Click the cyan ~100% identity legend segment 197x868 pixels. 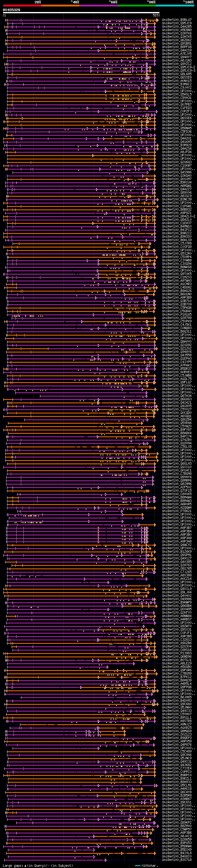tap(175, 6)
